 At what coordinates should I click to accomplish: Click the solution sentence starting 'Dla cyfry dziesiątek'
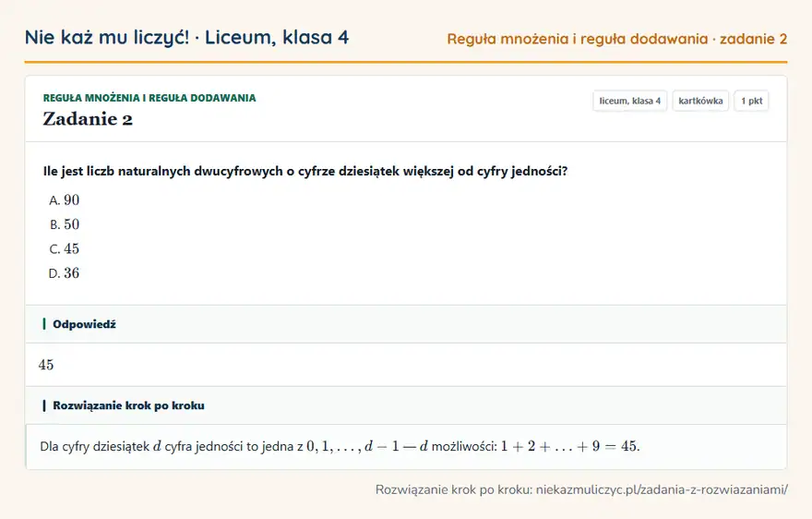pyautogui.click(x=340, y=446)
